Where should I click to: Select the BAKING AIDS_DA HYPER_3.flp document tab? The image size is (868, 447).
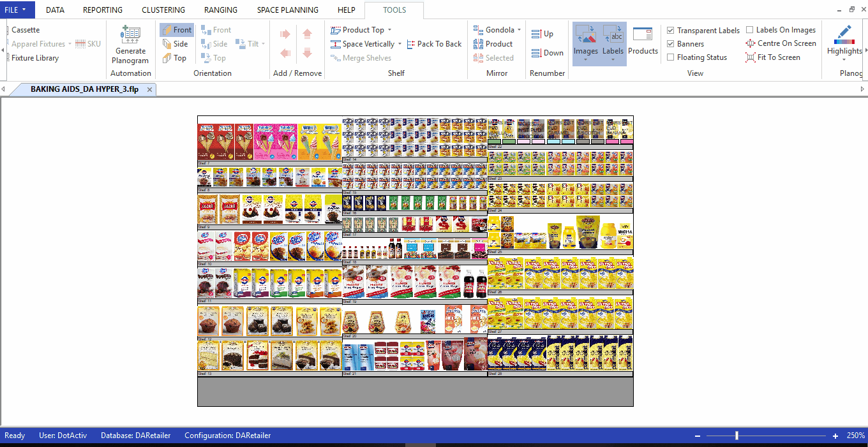click(x=84, y=90)
